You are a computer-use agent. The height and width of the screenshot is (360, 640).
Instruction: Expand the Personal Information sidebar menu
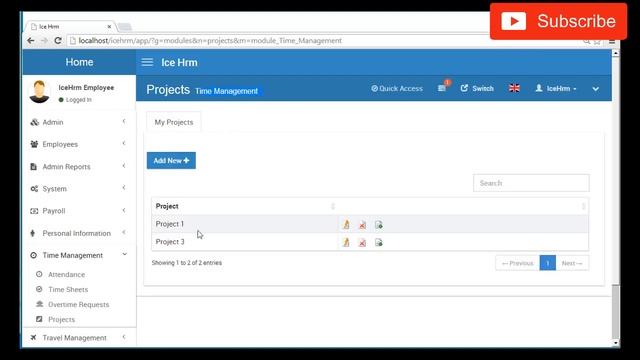tap(79, 233)
